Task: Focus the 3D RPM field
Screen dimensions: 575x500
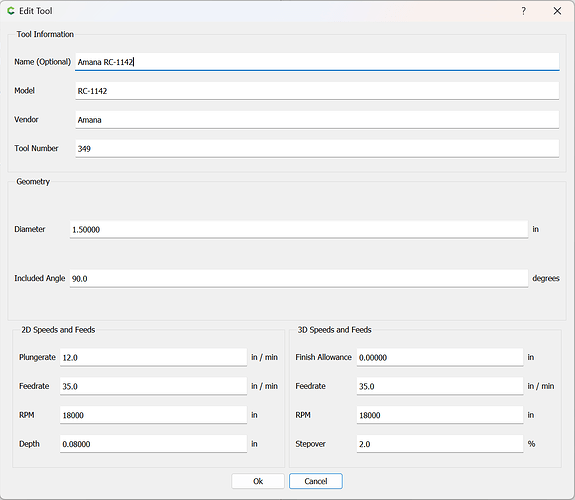Action: pyautogui.click(x=440, y=415)
